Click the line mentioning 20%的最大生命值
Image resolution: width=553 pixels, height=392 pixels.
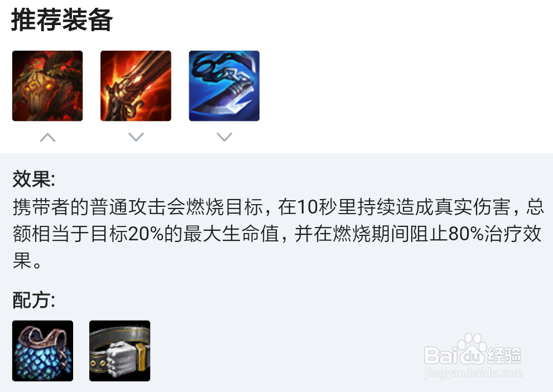(277, 234)
